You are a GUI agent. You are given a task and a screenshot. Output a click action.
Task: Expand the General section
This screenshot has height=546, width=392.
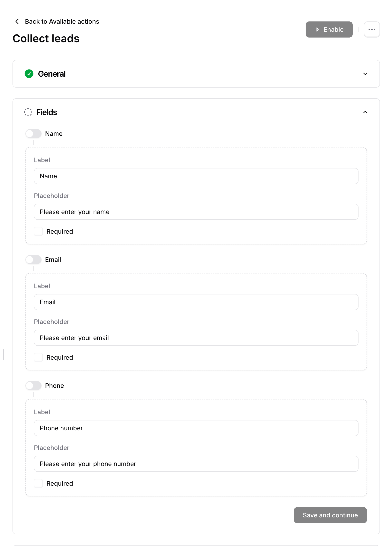point(365,74)
